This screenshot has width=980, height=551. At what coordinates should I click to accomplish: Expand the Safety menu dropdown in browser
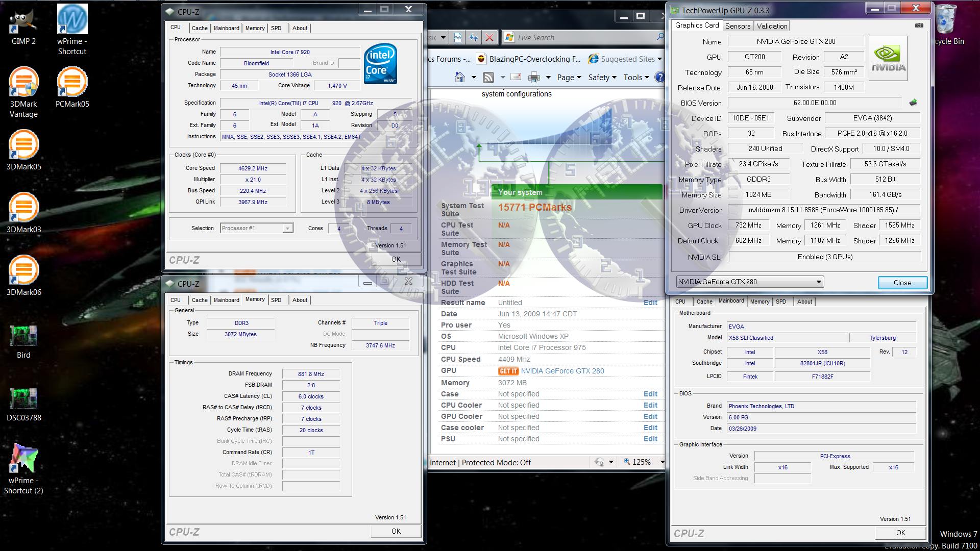602,77
